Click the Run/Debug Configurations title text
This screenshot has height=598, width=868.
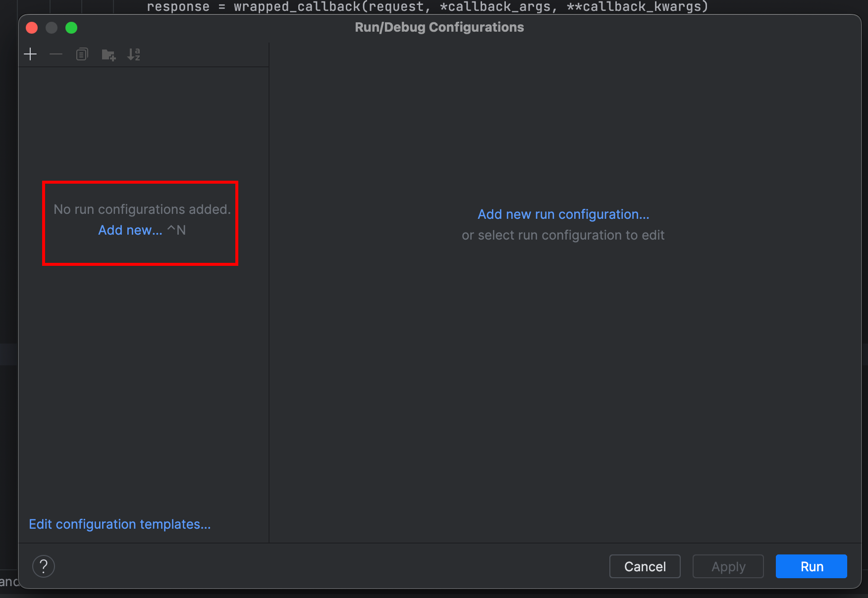tap(439, 27)
